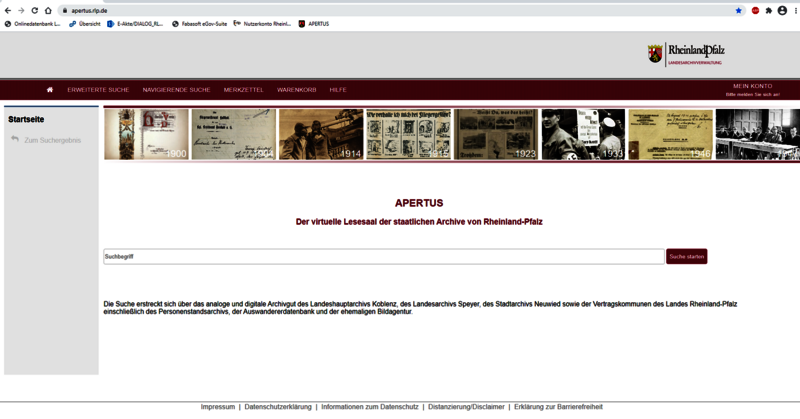Open the browser three-dot menu
Viewport: 800px width, 419px height.
click(x=796, y=10)
